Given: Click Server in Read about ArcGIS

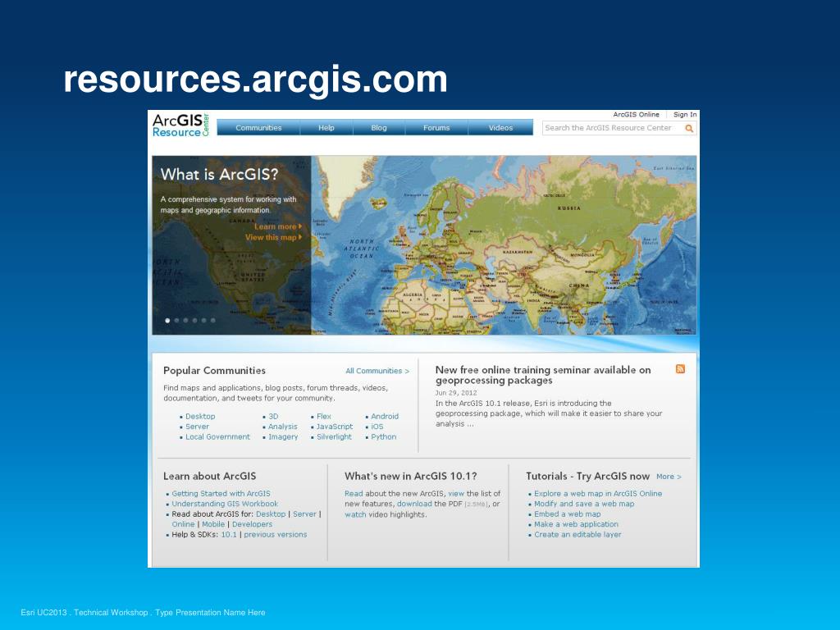Looking at the screenshot, I should point(304,514).
